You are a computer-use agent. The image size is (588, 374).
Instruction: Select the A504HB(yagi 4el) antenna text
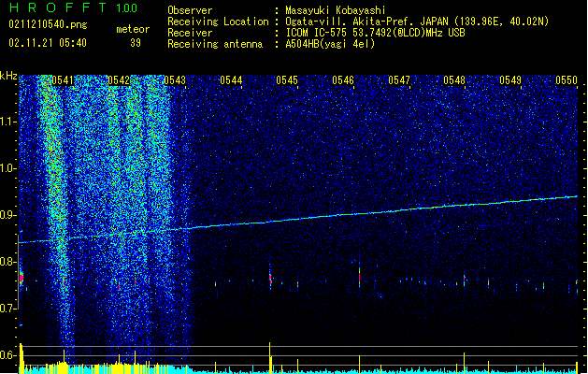pyautogui.click(x=330, y=44)
